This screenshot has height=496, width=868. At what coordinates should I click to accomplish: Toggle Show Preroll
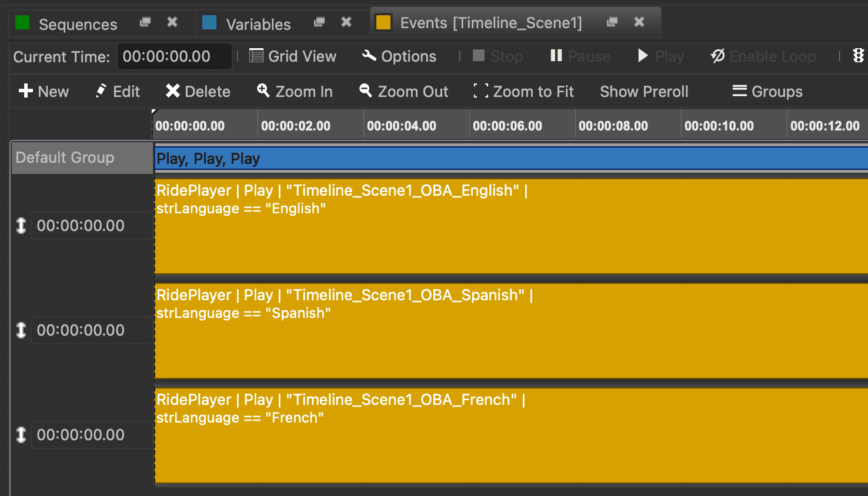tap(644, 91)
